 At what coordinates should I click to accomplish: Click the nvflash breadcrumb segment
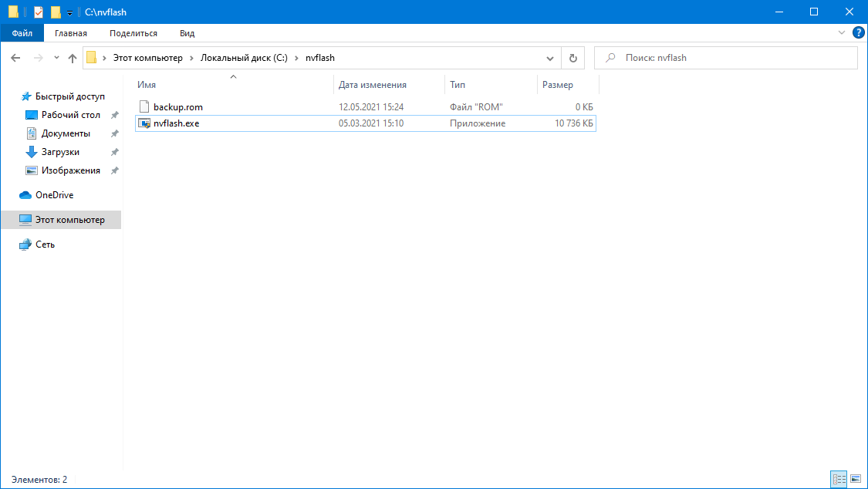tap(320, 58)
